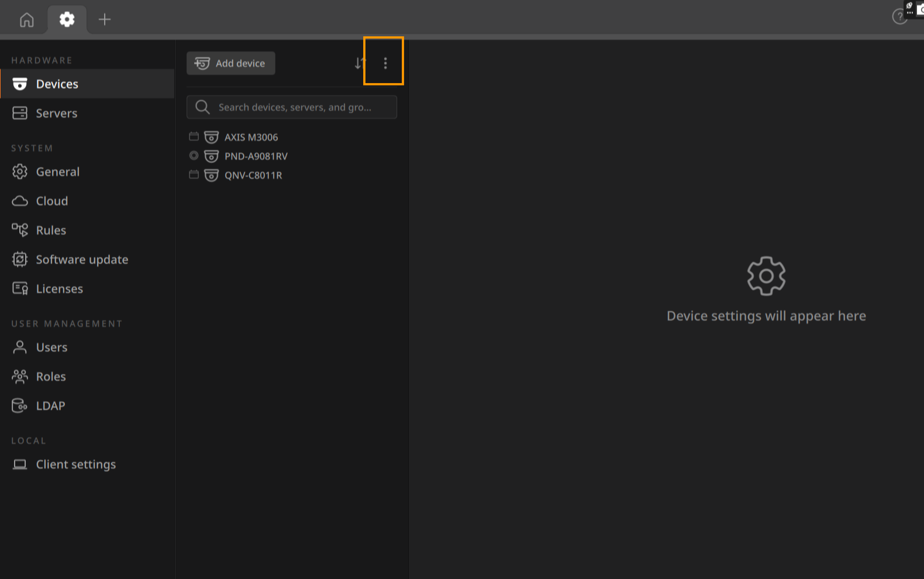Click the Add device button
The image size is (924, 579).
(x=231, y=63)
